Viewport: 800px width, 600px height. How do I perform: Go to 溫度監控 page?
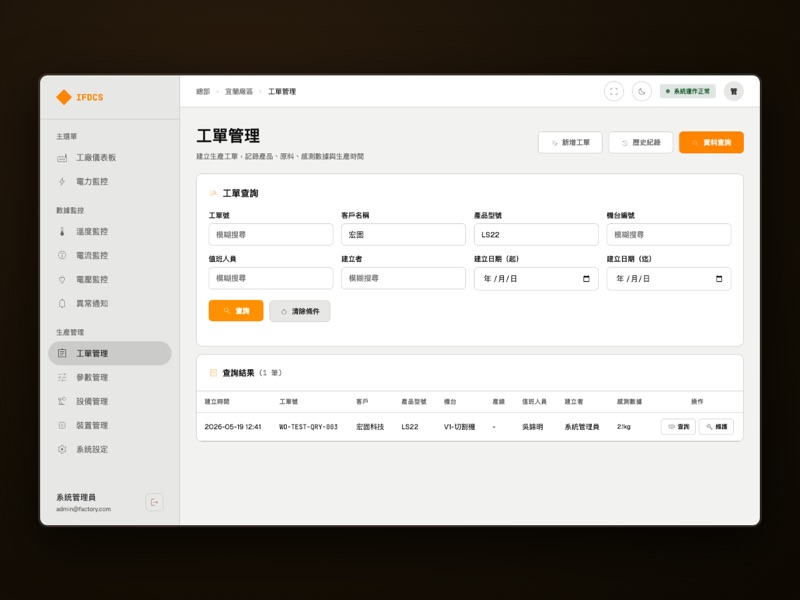(x=110, y=232)
